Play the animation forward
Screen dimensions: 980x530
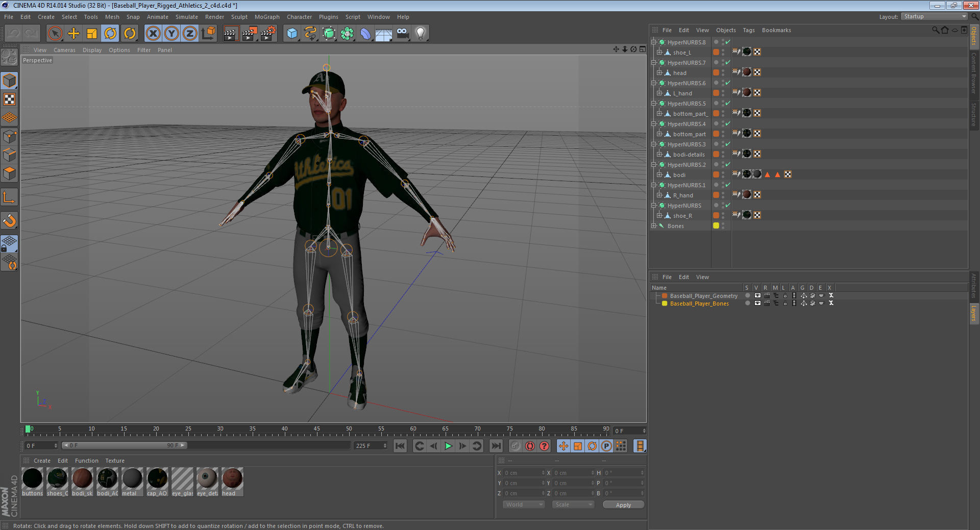[x=448, y=446]
